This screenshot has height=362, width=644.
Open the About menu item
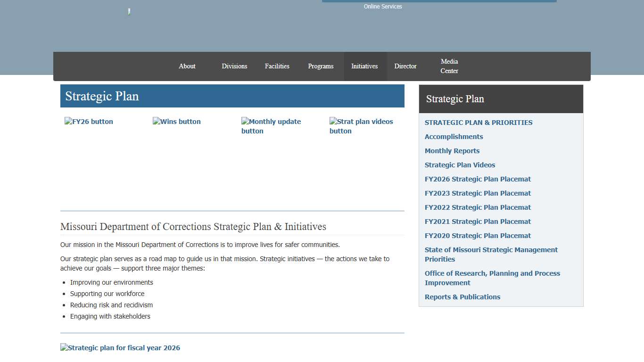pos(187,66)
